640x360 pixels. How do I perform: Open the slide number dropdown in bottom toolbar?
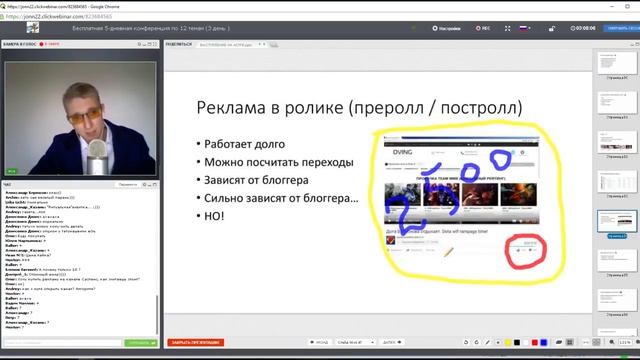point(356,342)
